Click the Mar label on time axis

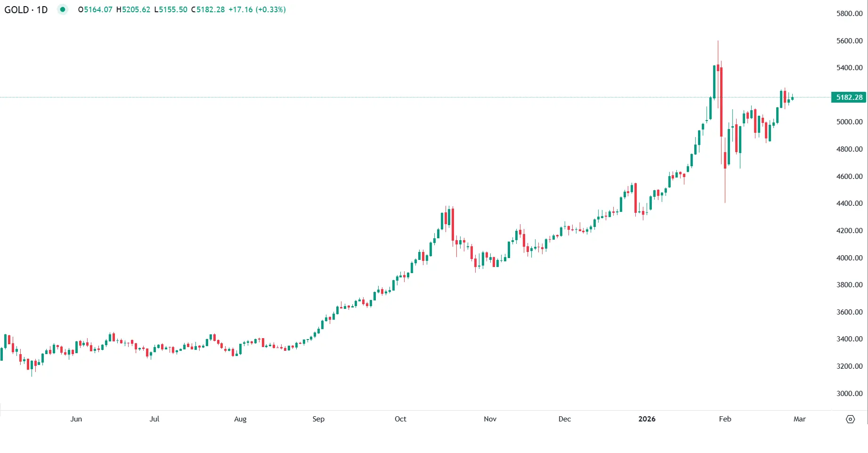[800, 419]
